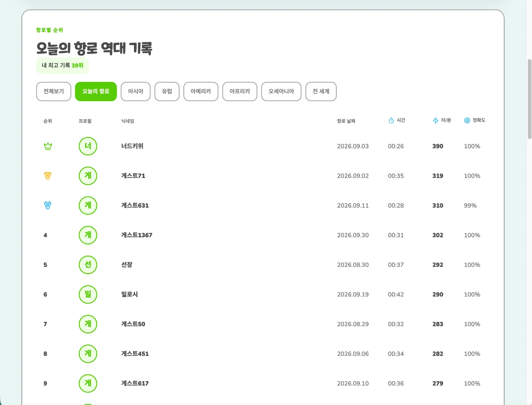Click the 닉네임 column header
The height and width of the screenshot is (405, 532).
[128, 121]
